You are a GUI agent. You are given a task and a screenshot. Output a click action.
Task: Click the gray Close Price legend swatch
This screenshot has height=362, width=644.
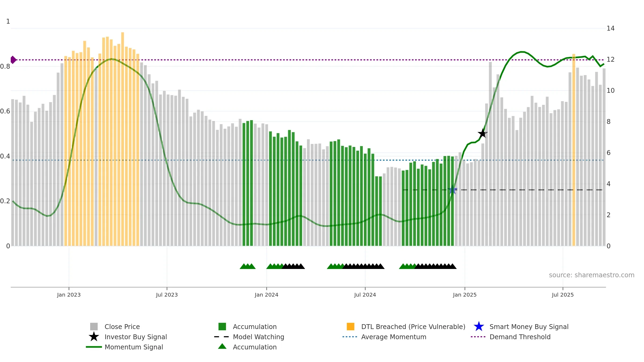[x=94, y=326]
